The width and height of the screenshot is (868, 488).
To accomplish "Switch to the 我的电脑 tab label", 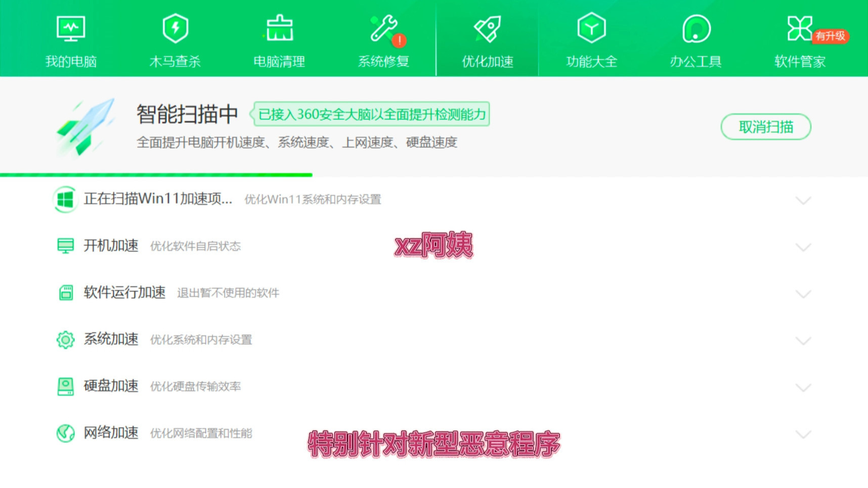I will [71, 62].
